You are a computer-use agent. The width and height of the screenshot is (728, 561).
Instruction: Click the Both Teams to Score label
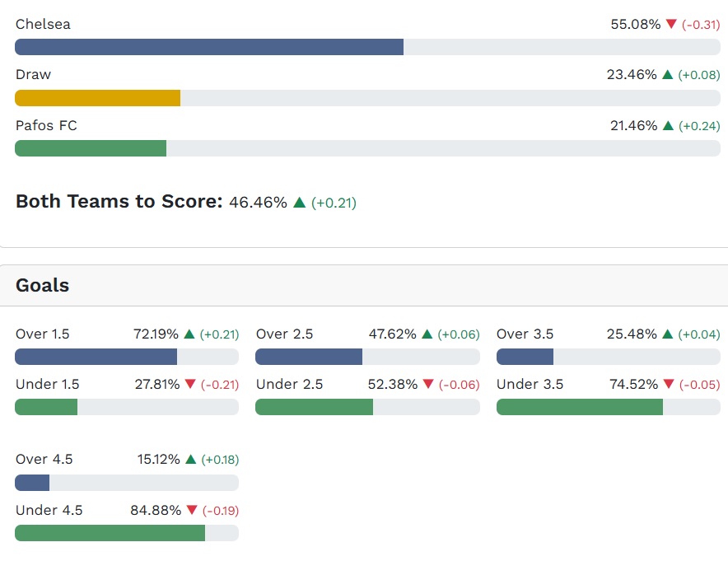tap(119, 202)
